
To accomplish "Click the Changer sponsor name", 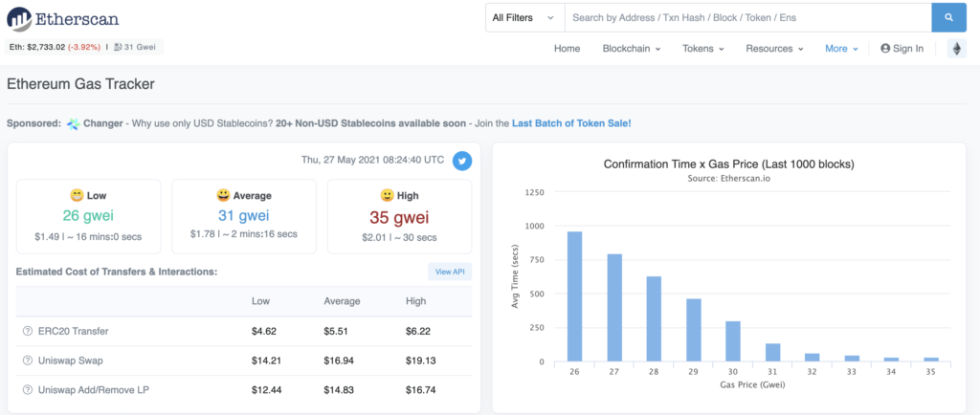I will [103, 123].
